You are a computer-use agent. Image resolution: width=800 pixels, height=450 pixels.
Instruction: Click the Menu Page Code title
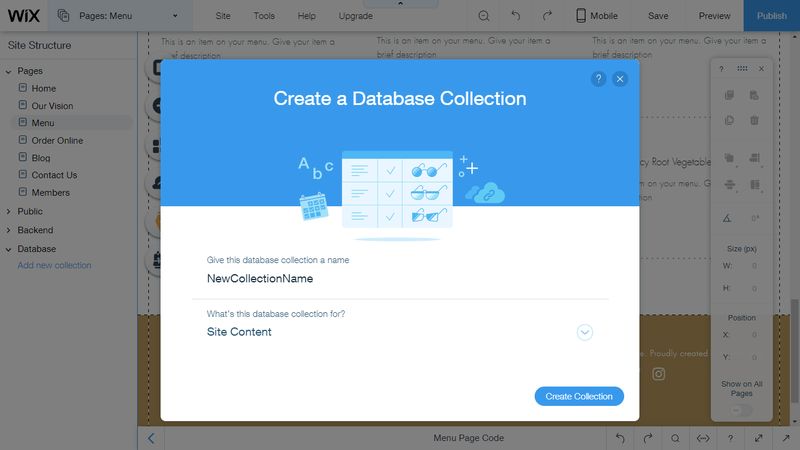468,438
